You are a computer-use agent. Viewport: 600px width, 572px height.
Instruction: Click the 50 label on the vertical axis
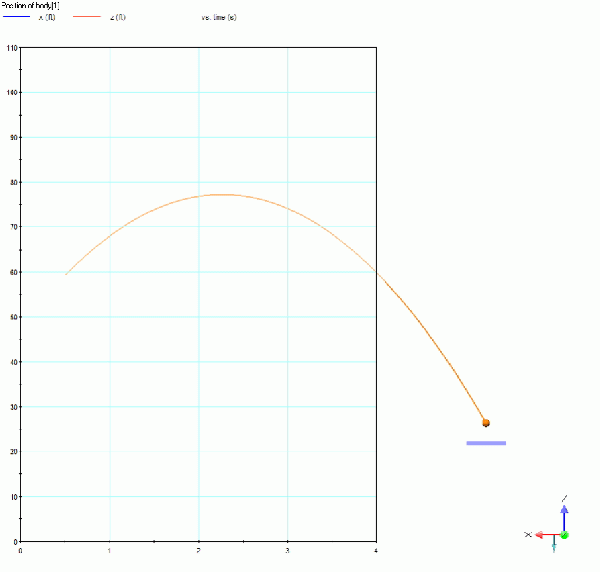point(14,317)
